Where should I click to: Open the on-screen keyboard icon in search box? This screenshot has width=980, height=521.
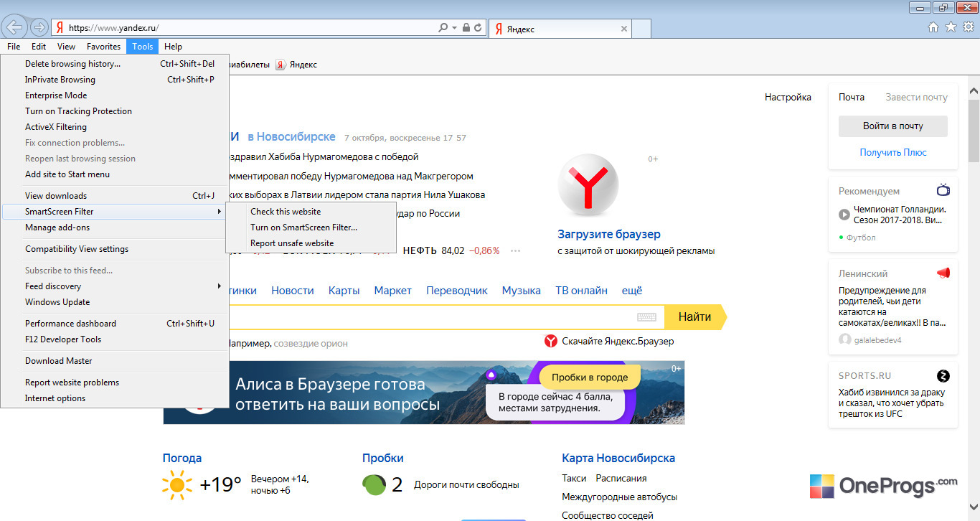646,317
